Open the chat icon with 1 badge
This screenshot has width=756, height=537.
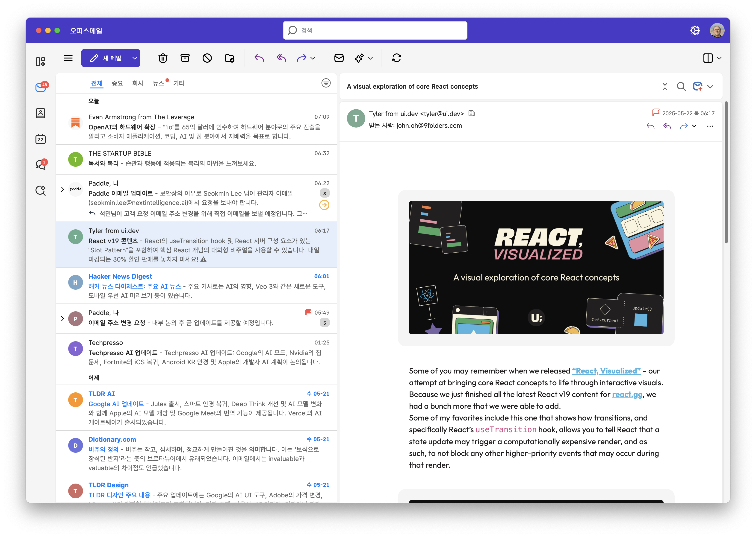(x=41, y=164)
